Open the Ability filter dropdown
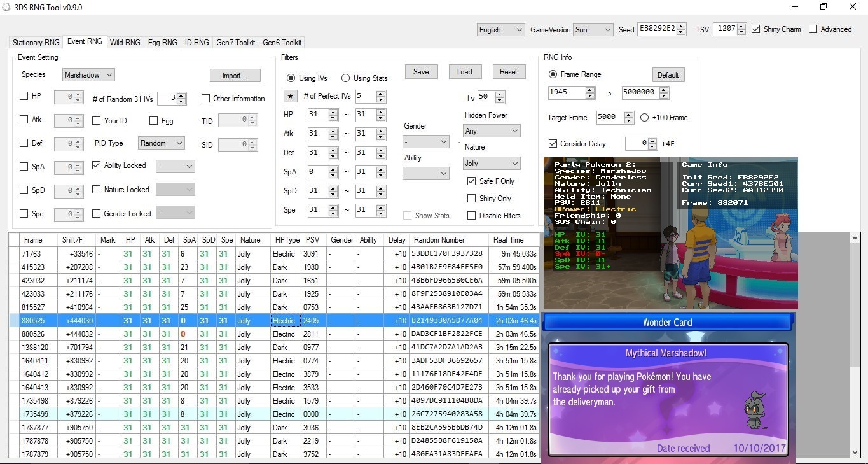 click(426, 172)
